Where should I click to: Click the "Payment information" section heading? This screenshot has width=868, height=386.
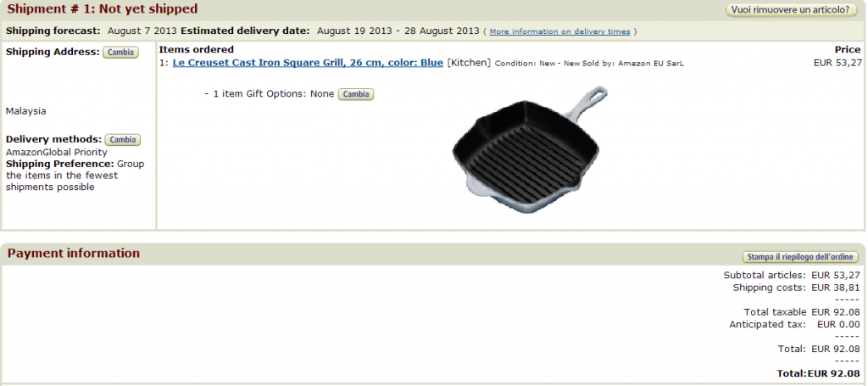[73, 254]
